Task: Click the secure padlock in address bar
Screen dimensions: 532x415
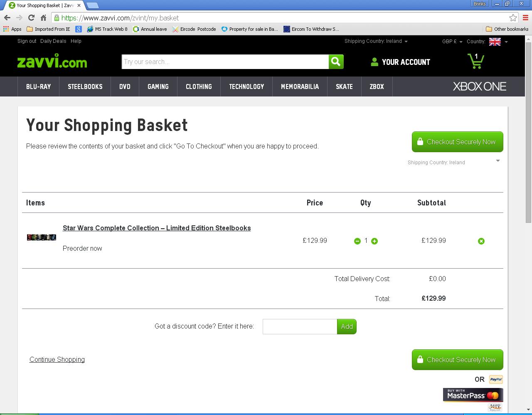Action: [x=57, y=18]
